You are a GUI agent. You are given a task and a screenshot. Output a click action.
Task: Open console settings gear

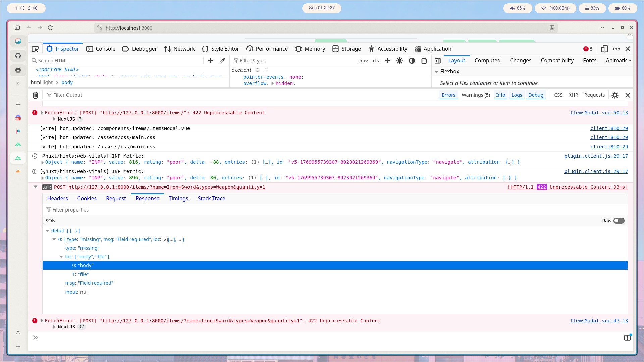[x=615, y=95]
